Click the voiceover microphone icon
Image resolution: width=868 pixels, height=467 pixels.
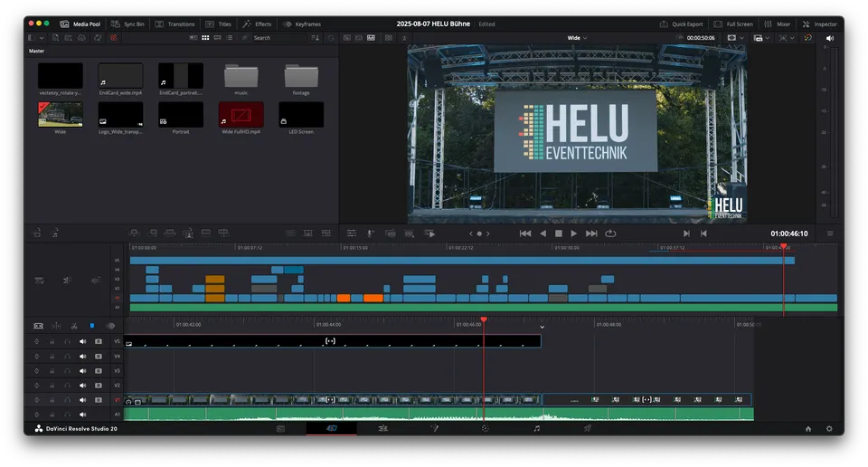point(371,233)
